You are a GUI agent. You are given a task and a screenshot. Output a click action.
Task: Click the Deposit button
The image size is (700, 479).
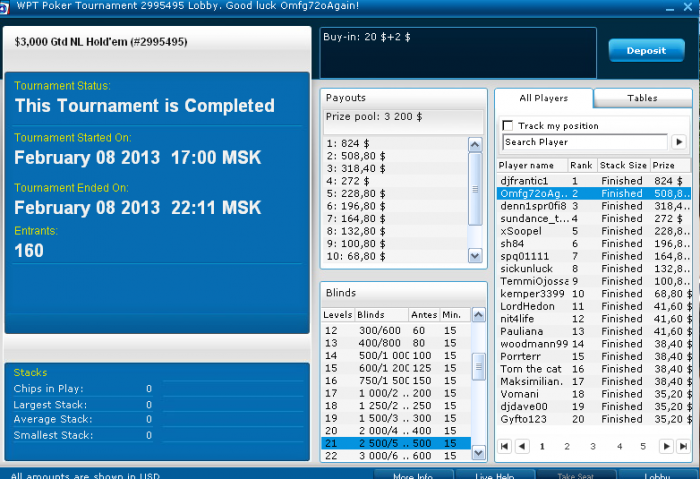[646, 50]
